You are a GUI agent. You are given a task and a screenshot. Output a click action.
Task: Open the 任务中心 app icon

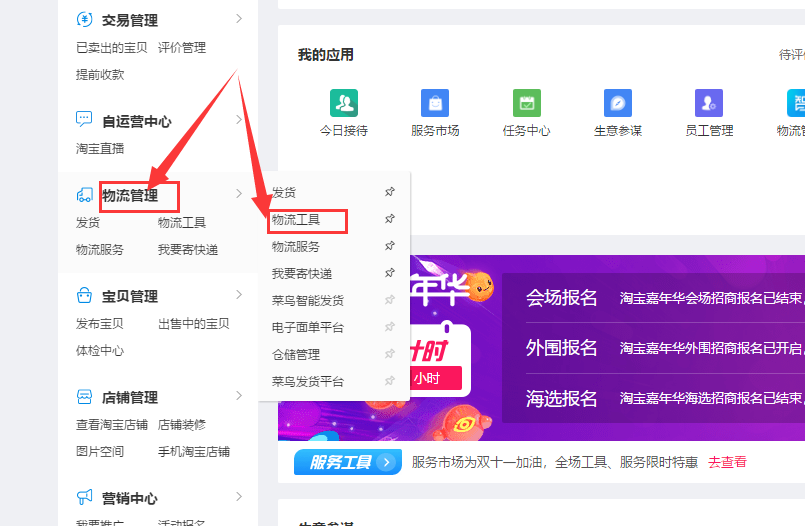coord(527,103)
